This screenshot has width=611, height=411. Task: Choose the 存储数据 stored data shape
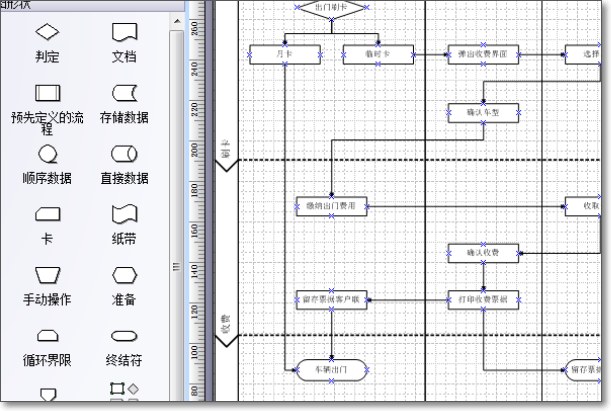124,93
